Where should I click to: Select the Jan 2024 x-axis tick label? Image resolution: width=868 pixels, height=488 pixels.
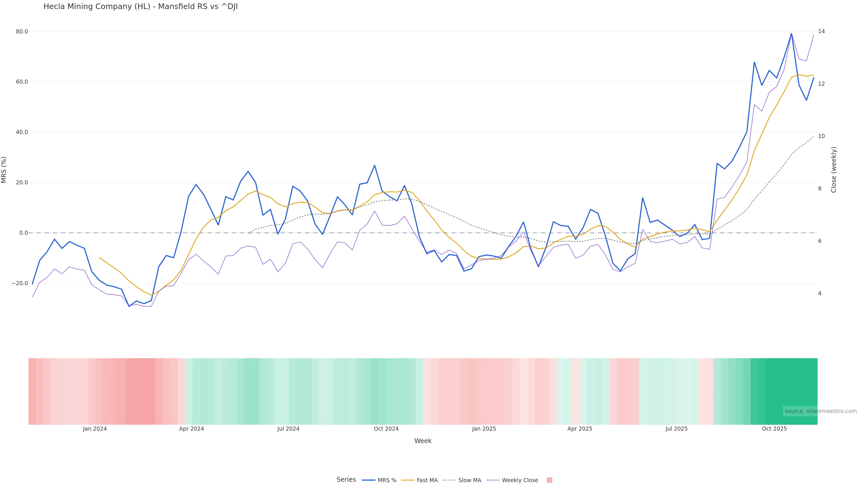(95, 429)
